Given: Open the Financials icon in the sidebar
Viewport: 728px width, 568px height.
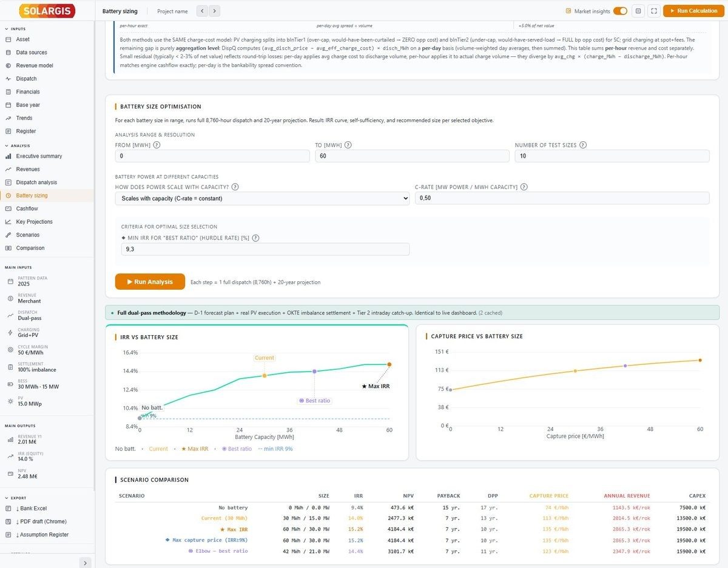Looking at the screenshot, I should coord(8,92).
